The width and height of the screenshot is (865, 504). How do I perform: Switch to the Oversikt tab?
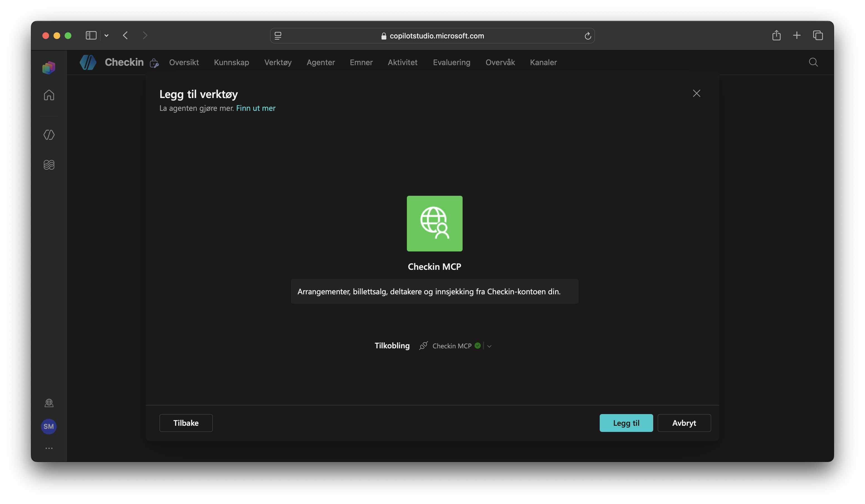pyautogui.click(x=184, y=62)
